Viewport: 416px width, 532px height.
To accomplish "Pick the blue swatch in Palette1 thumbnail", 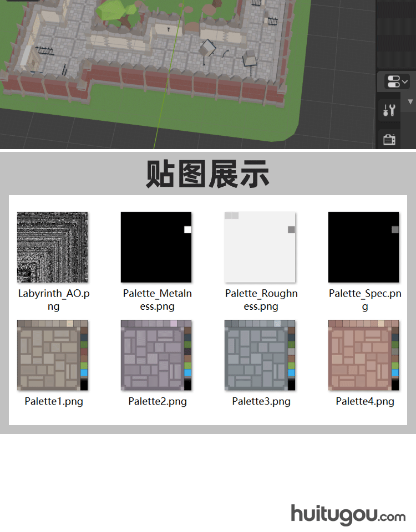I will (84, 373).
